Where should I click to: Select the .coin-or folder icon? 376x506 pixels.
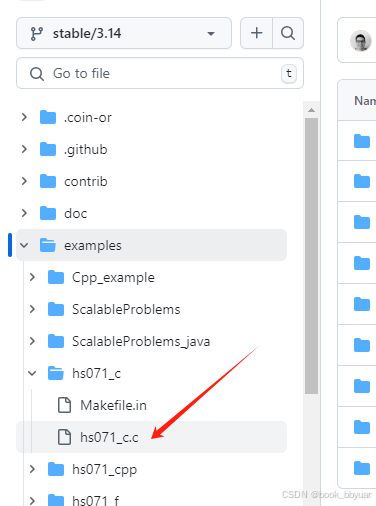(x=48, y=117)
